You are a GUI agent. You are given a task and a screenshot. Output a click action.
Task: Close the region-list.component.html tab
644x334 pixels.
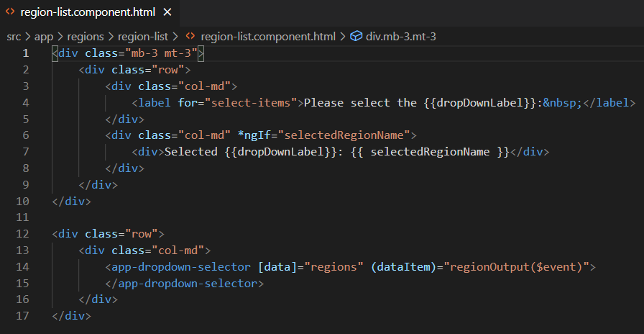167,13
